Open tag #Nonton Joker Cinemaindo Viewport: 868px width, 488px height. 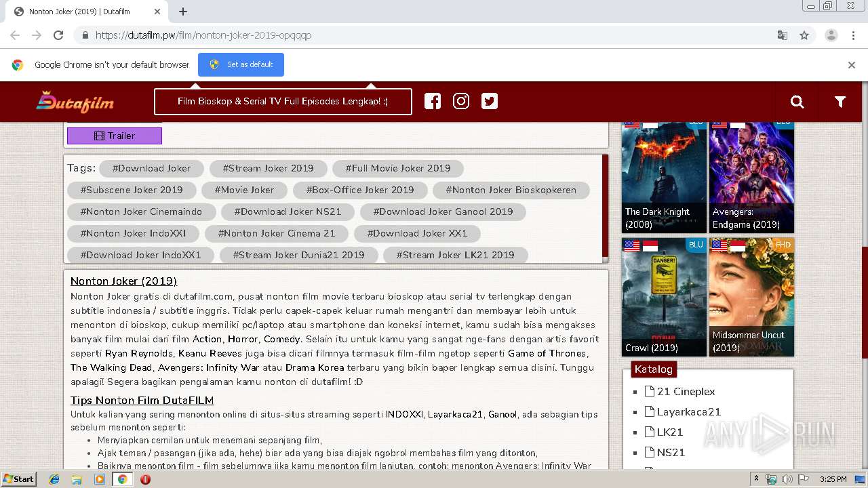click(x=142, y=211)
